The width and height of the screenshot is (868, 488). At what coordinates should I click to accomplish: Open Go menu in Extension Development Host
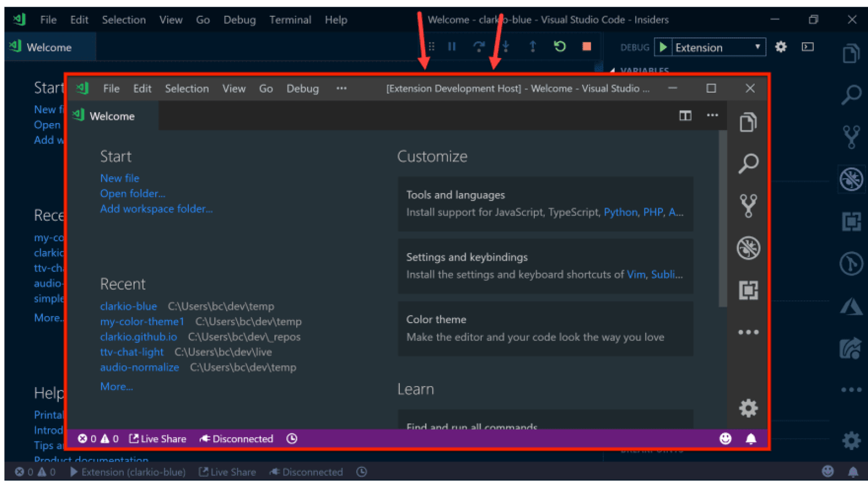266,88
